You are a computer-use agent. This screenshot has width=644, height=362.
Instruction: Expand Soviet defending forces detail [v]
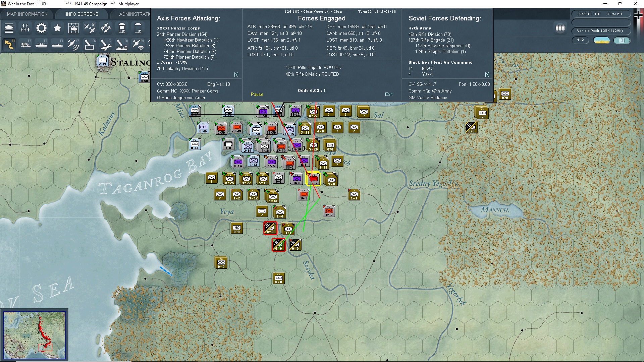(487, 74)
